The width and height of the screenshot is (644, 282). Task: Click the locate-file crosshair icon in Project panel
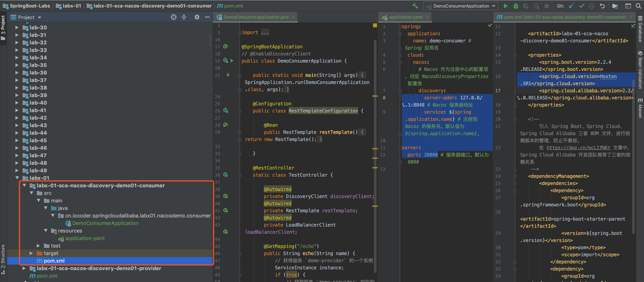click(x=173, y=17)
